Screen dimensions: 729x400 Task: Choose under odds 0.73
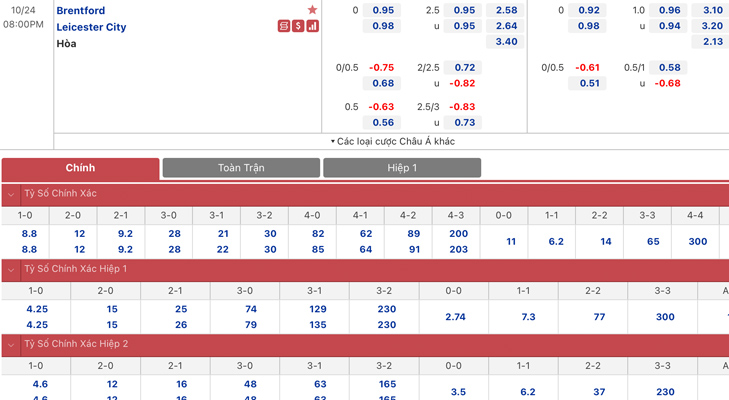(x=464, y=123)
